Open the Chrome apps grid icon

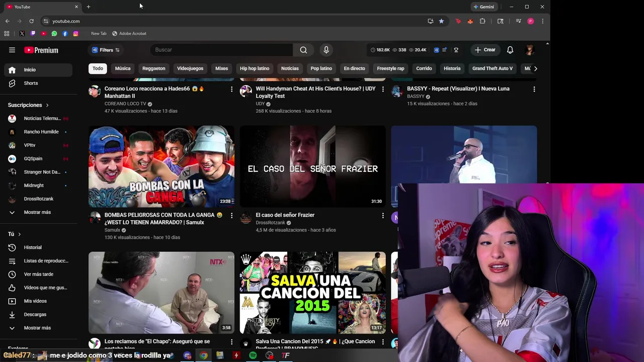click(x=7, y=34)
